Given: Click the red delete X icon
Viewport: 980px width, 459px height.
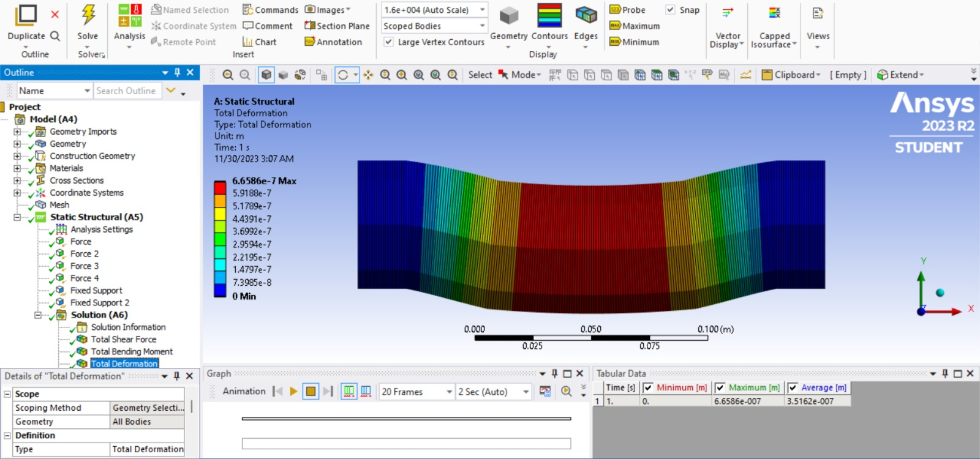Looking at the screenshot, I should point(55,15).
